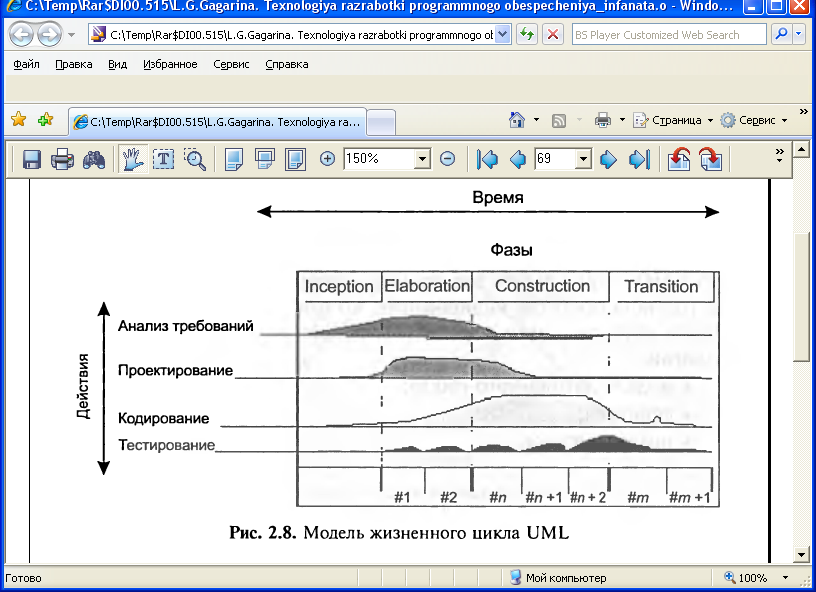816x592 pixels.
Task: Expand the page number dropdown
Action: click(x=584, y=159)
